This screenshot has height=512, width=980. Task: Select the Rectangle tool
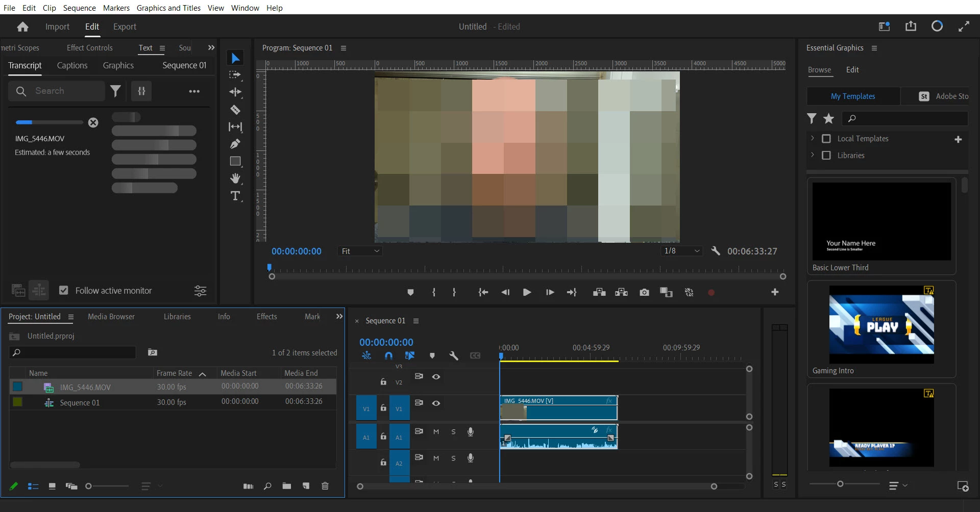(235, 161)
